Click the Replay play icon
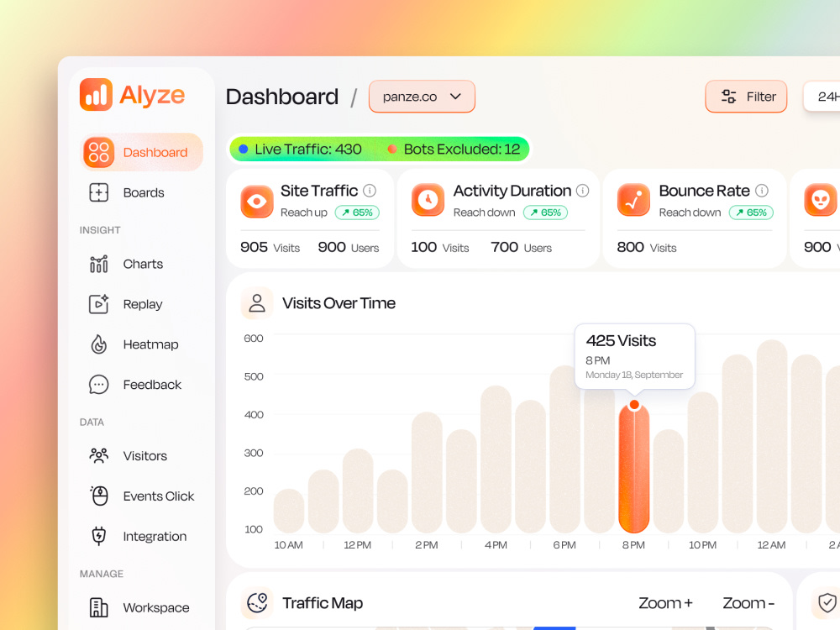840x630 pixels. click(98, 304)
